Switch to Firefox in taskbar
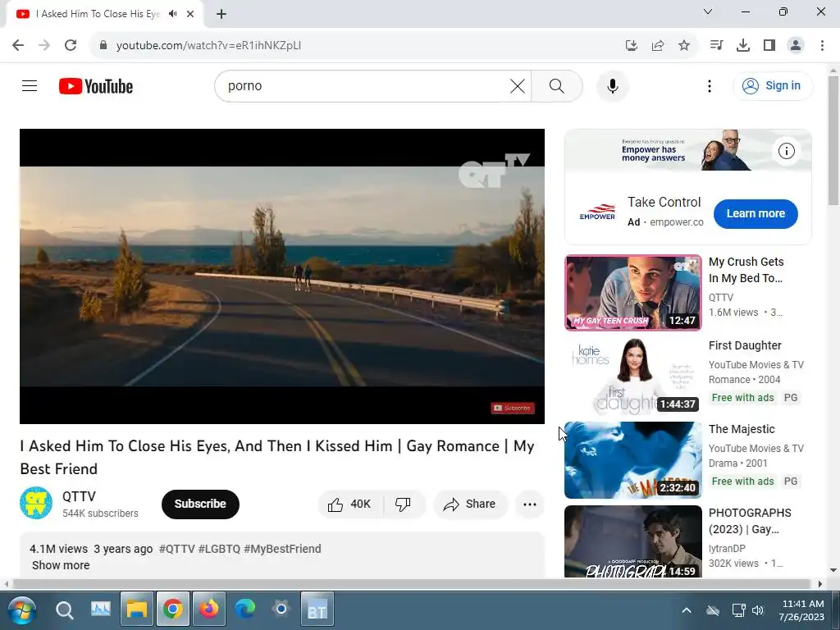The height and width of the screenshot is (630, 840). (x=209, y=609)
